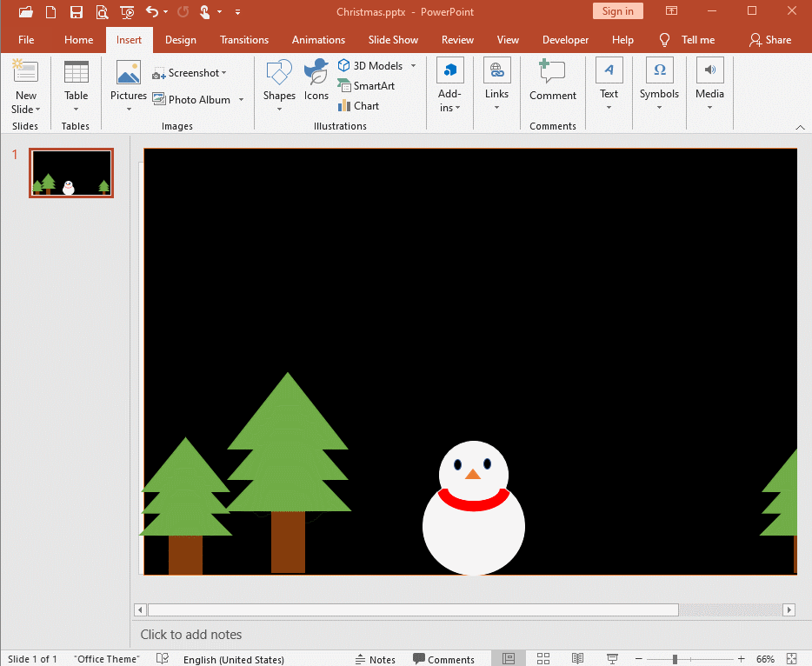
Task: Click the horizontal scrollbar right arrow
Action: click(789, 609)
